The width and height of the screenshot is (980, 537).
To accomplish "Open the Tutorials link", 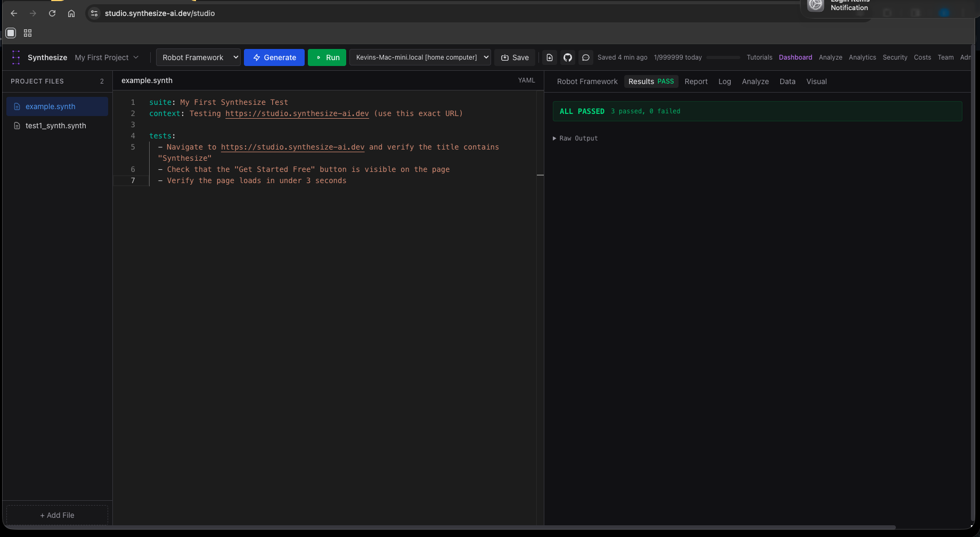I will click(759, 57).
